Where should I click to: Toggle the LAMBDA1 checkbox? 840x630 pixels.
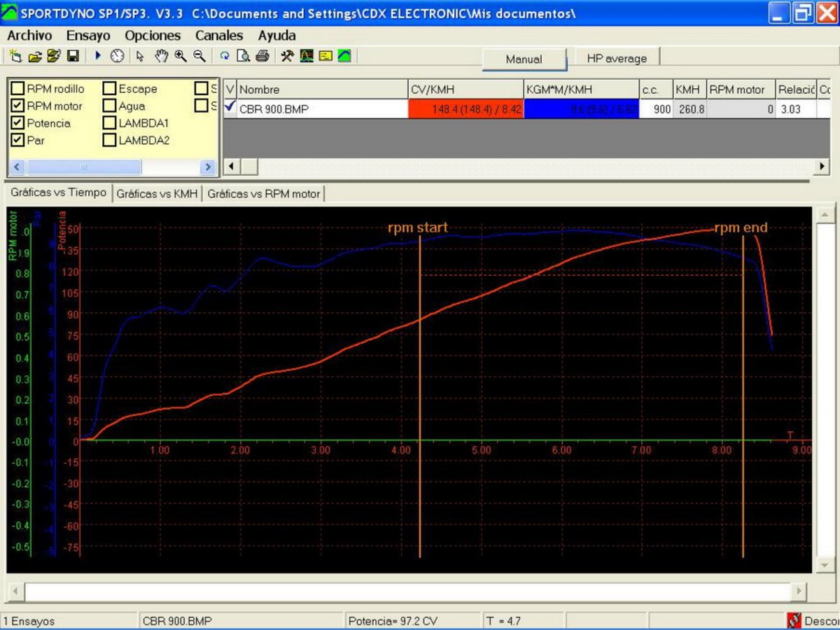click(109, 123)
